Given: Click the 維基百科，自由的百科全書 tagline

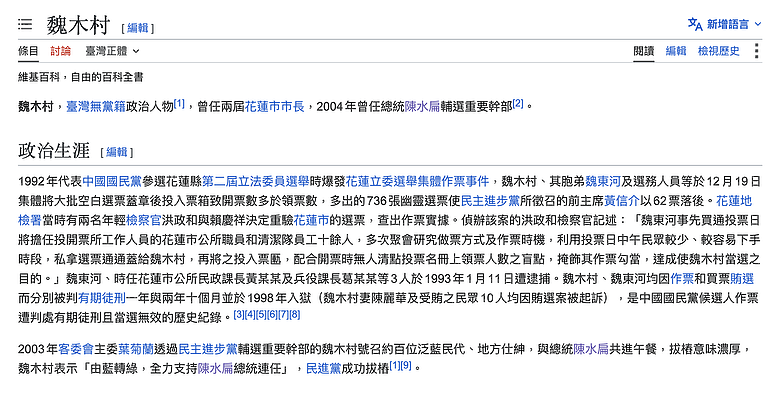Looking at the screenshot, I should tap(81, 77).
